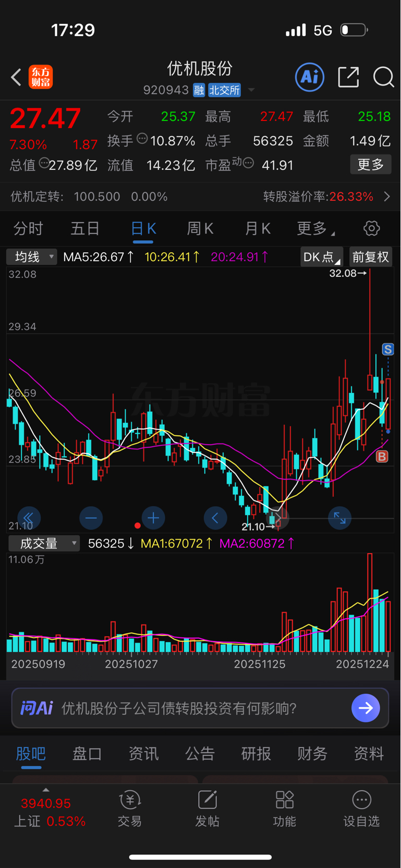The image size is (401, 868).
Task: Open search magnifier icon
Action: click(x=383, y=77)
